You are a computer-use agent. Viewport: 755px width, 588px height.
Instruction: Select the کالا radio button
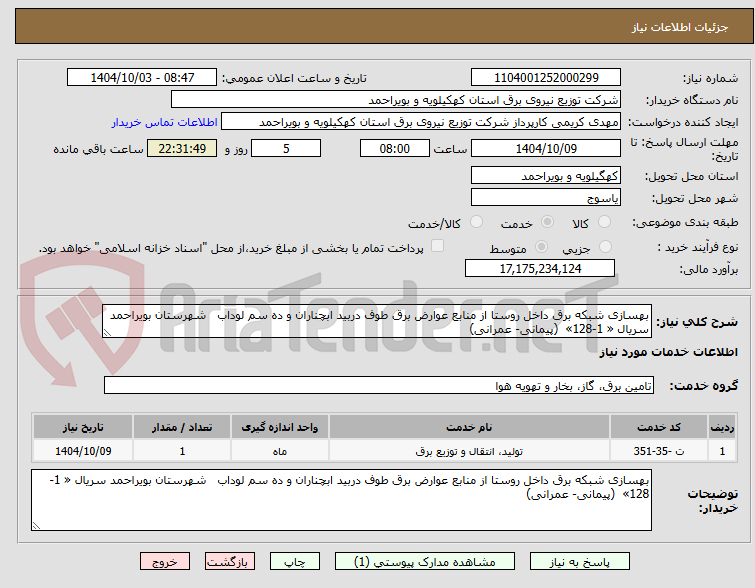click(604, 222)
